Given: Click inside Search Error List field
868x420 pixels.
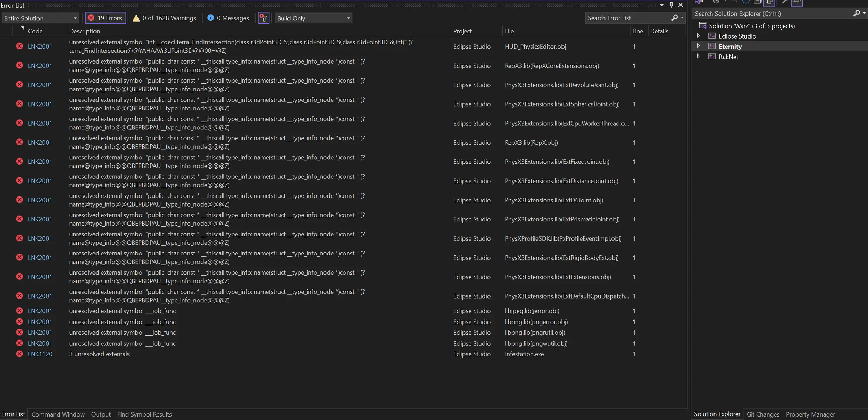Looking at the screenshot, I should [628, 18].
